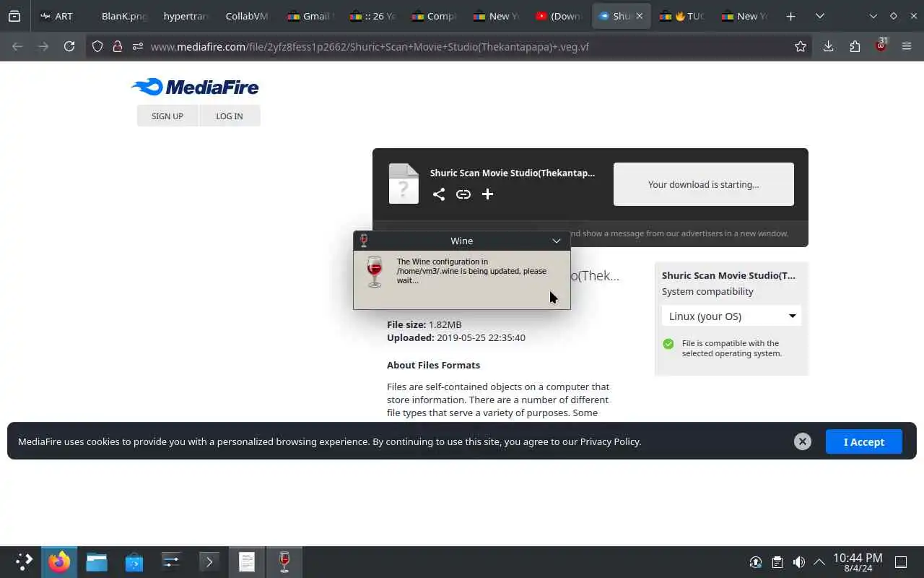Viewport: 924px width, 578px height.
Task: Open Firefox from the taskbar
Action: coord(59,561)
